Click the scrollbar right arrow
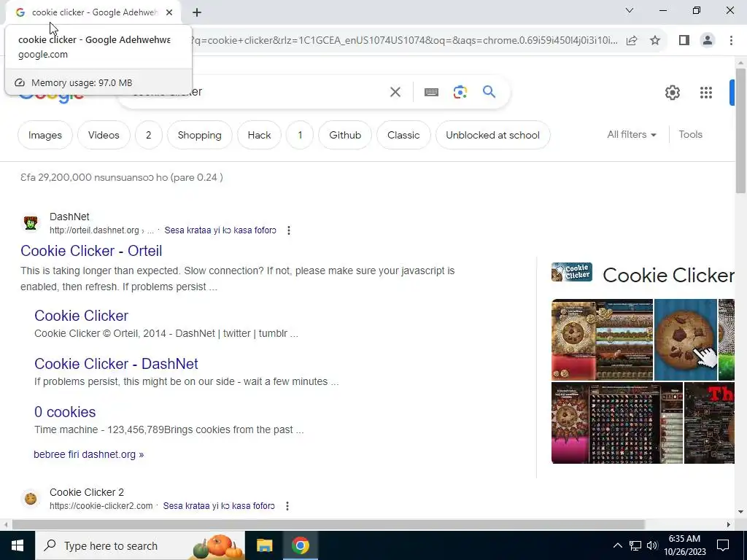 (x=729, y=524)
